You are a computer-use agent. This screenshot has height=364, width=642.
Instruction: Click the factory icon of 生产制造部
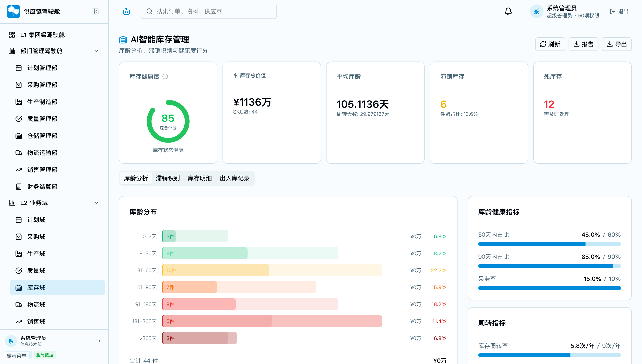point(19,102)
